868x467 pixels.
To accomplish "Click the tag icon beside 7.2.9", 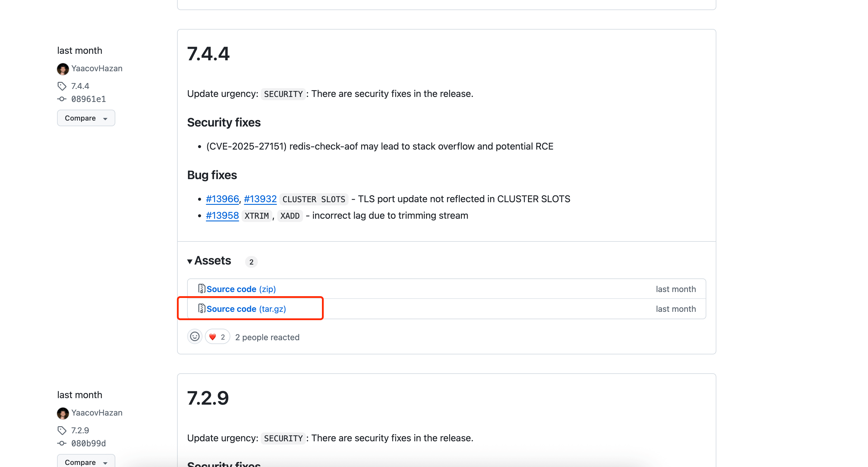I will click(x=62, y=431).
